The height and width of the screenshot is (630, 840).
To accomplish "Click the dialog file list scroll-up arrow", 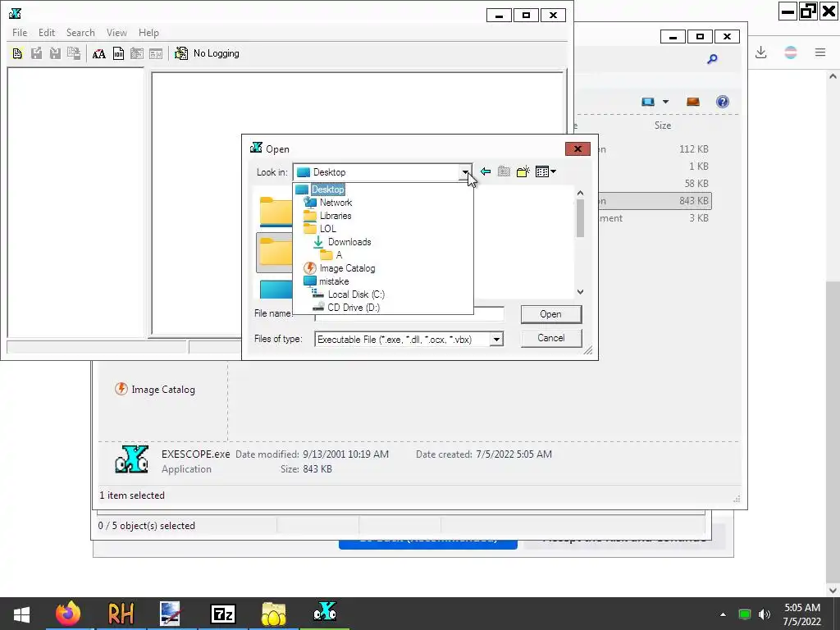I will coord(580,193).
